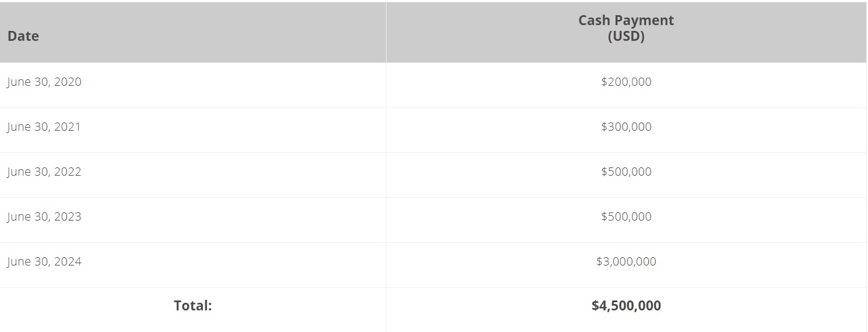Click the $4,500,000 total amount

pos(626,306)
